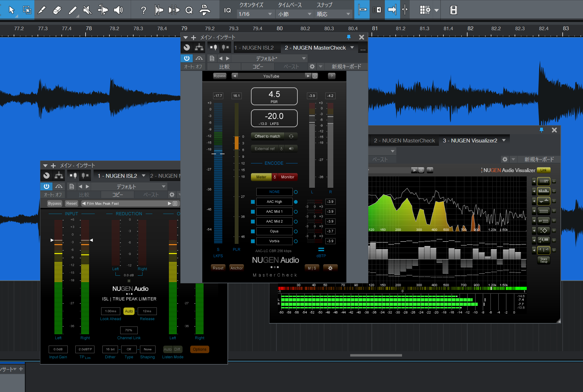The image size is (583, 392).
Task: Toggle the M|S button in MasterCheck
Action: 312,268
